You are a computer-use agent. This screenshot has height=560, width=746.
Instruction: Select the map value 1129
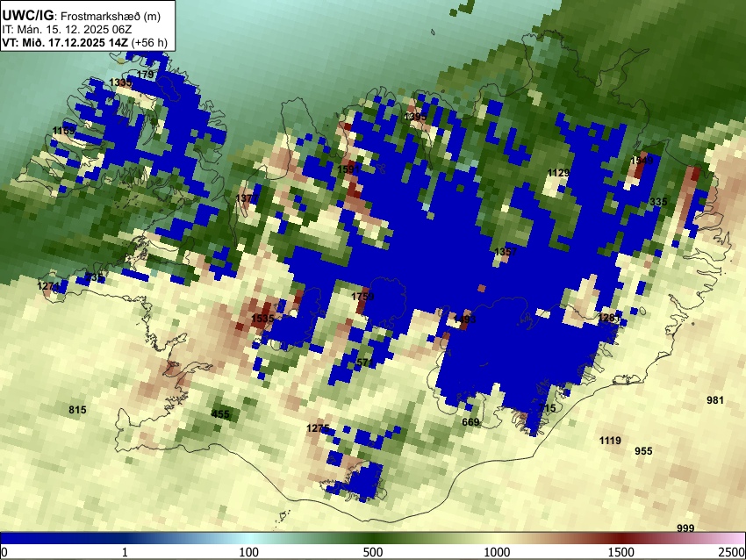click(558, 173)
